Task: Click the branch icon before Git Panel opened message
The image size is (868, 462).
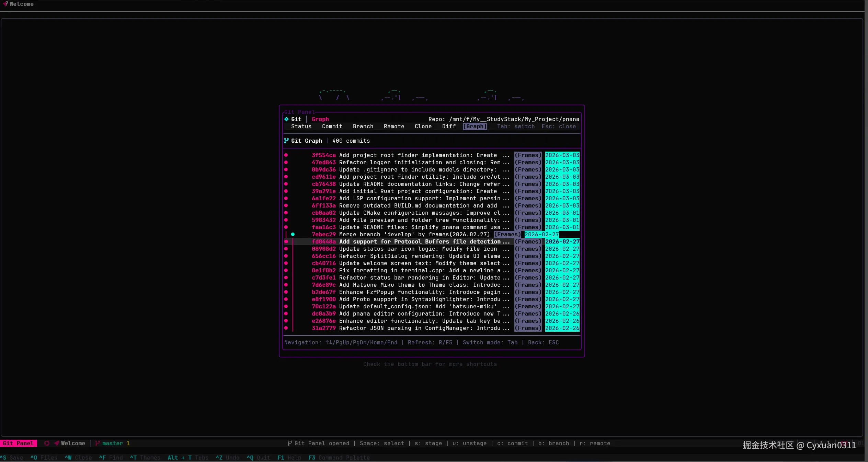Action: point(290,443)
